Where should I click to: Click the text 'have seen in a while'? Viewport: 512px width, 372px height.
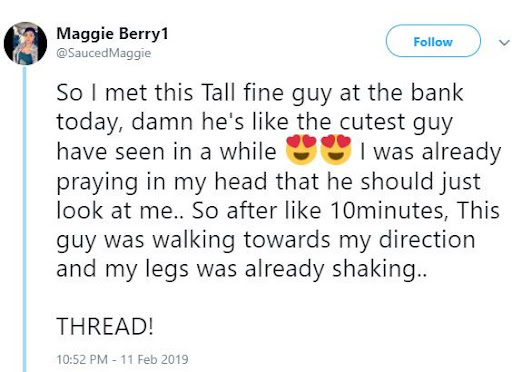coord(166,152)
